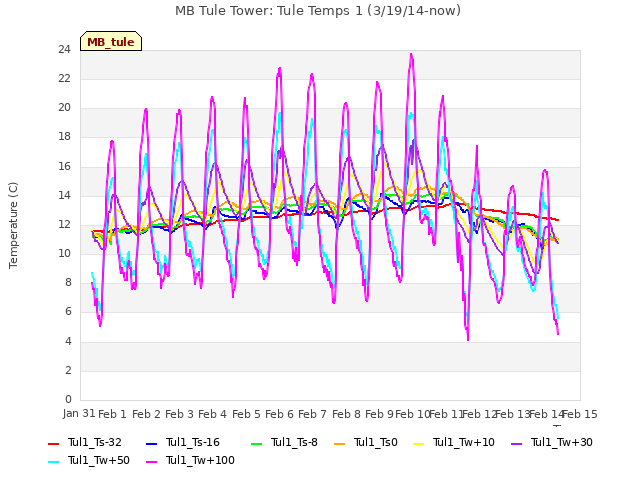Click the 0 y-axis tick label
This screenshot has height=480, width=640.
pos(68,400)
